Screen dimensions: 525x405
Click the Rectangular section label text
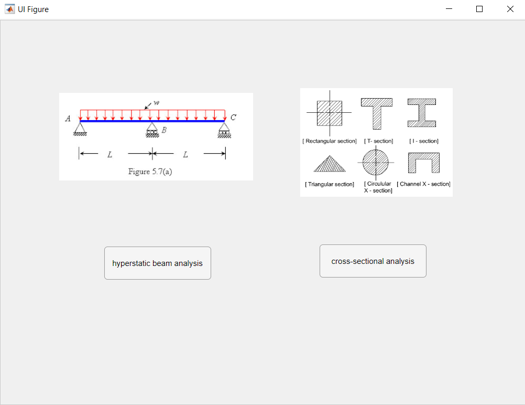point(329,141)
